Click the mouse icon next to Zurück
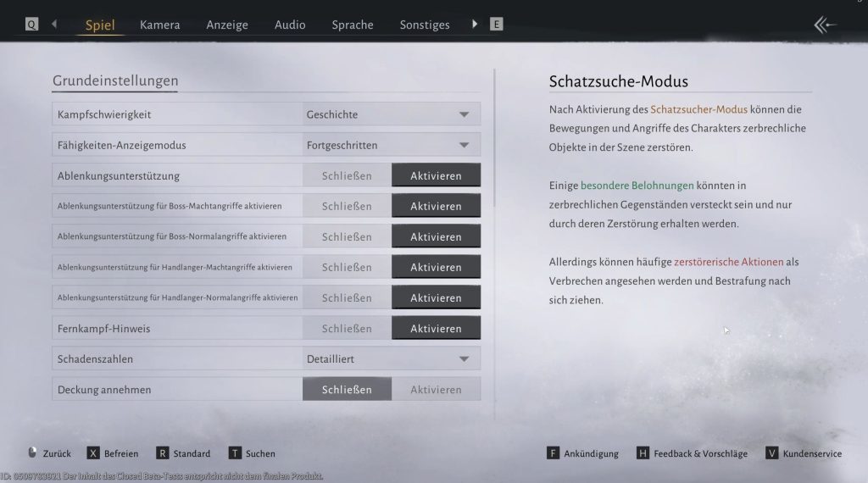 click(x=32, y=453)
